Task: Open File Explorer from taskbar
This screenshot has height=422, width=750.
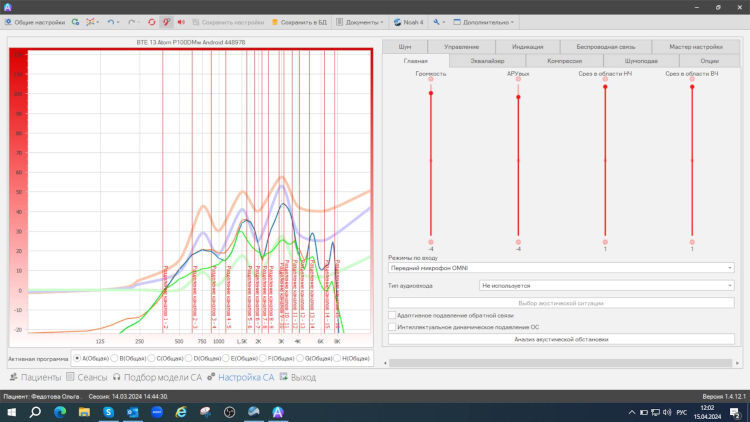Action: point(84,412)
